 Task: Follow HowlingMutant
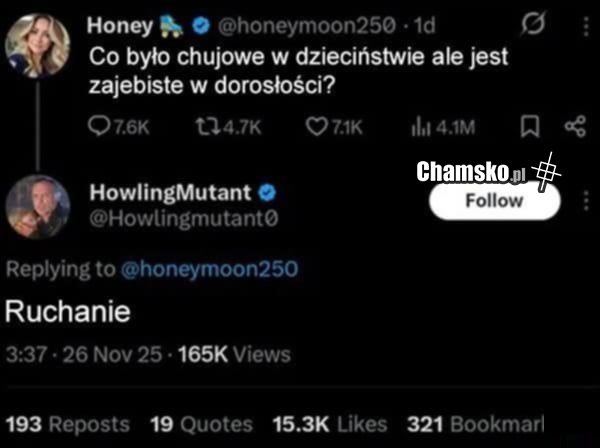coord(494,200)
